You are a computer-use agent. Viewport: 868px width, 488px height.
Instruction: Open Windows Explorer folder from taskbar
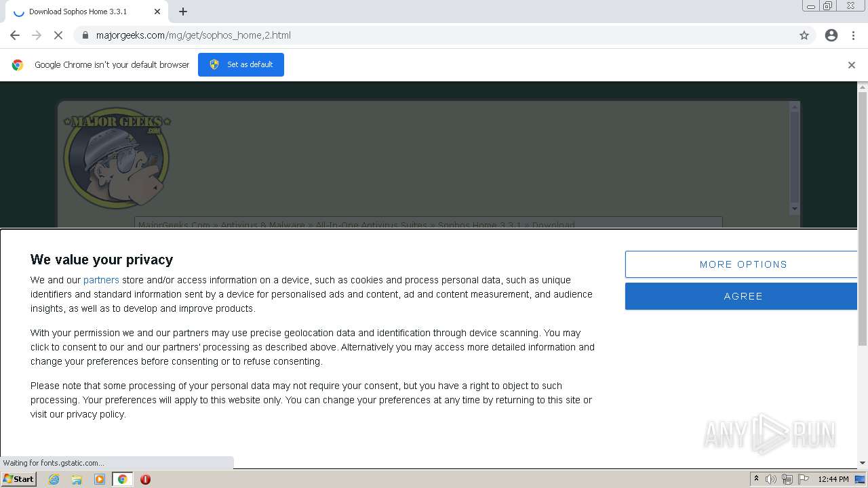point(77,479)
